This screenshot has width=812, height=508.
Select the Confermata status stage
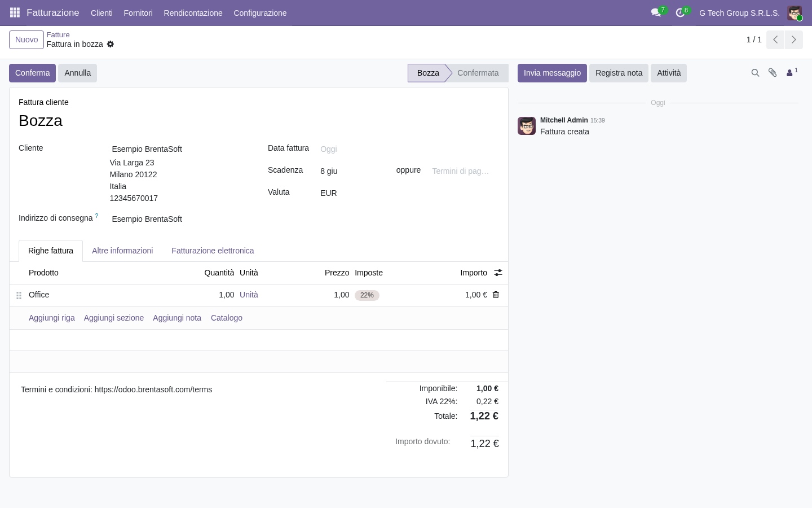pyautogui.click(x=478, y=73)
